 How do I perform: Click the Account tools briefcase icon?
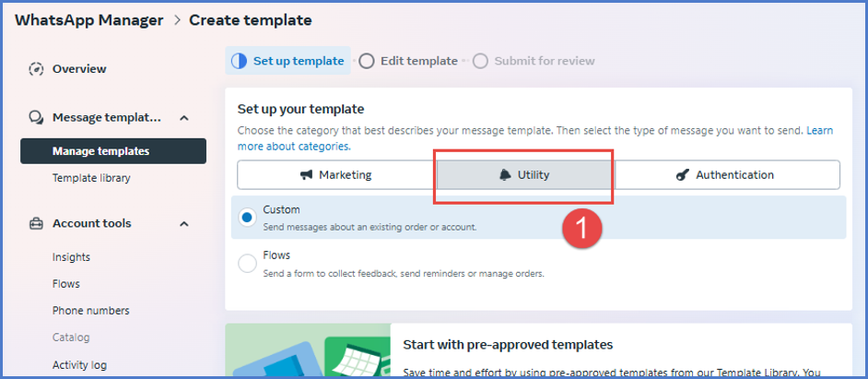pos(37,223)
